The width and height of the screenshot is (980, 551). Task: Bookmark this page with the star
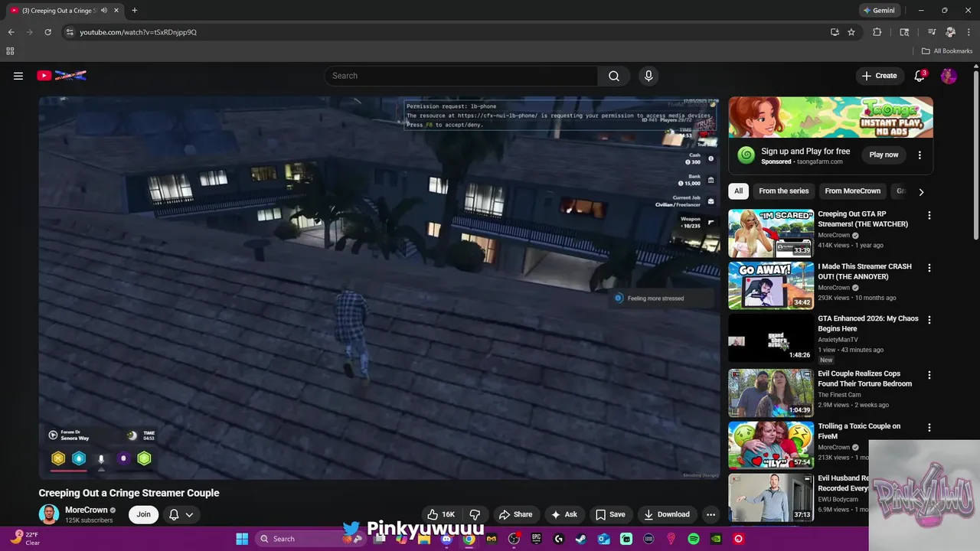(x=851, y=32)
